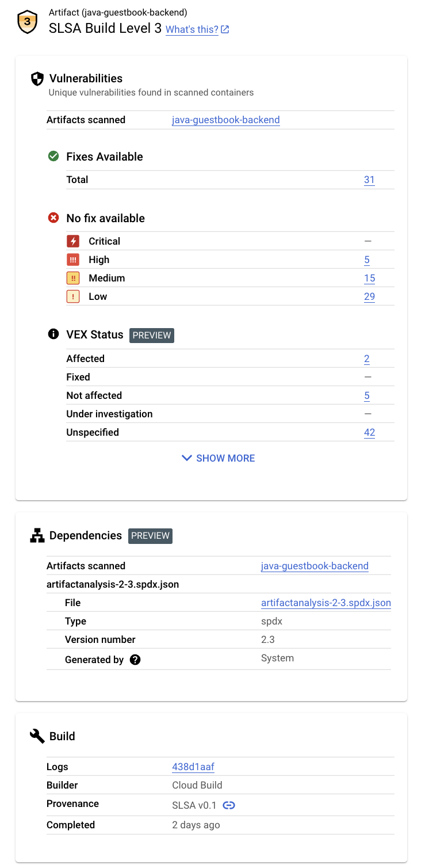Click the Low severity icon

[72, 296]
